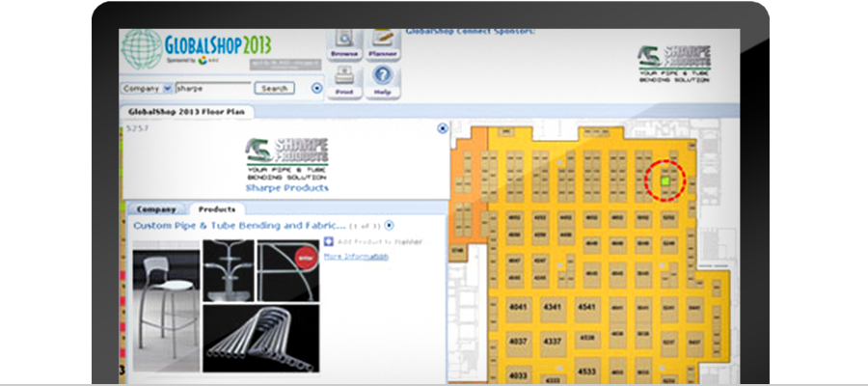868x386 pixels.
Task: Click the Sharpe Products logo in company panel
Action: pos(286,159)
